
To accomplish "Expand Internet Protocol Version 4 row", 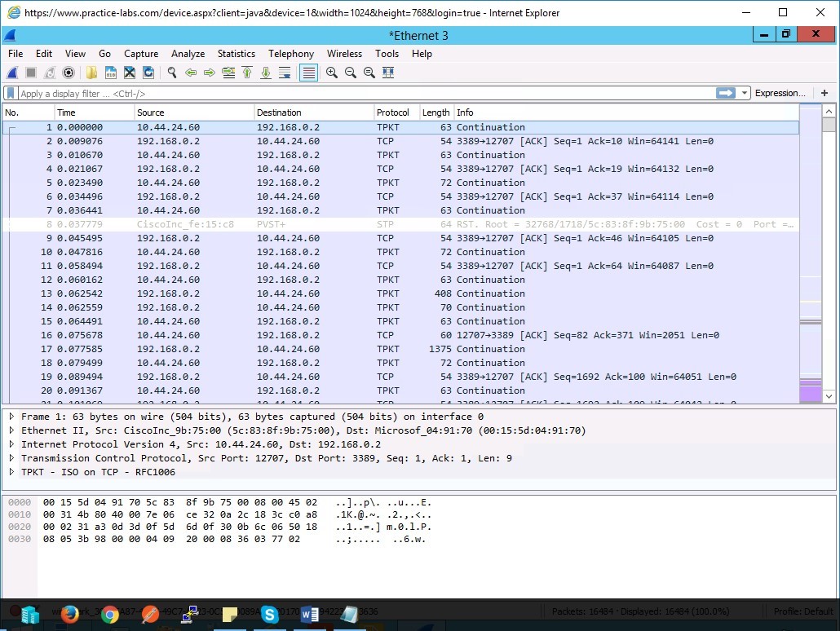I will coord(11,444).
